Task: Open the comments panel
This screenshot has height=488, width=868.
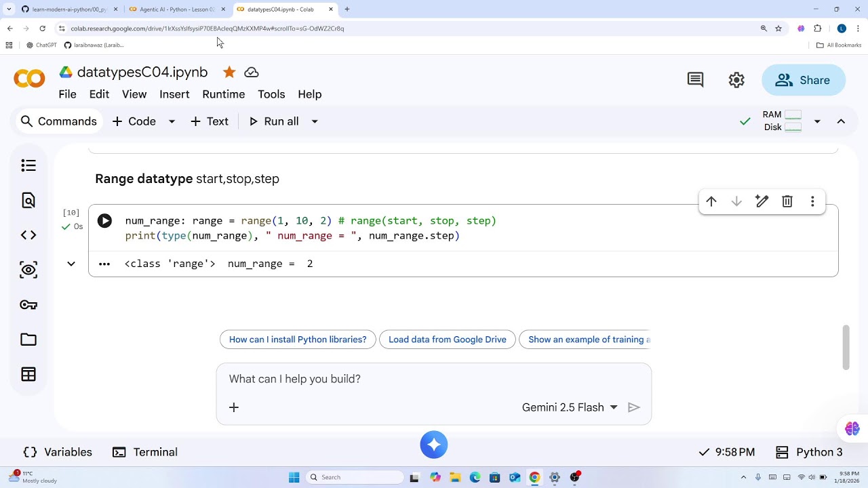Action: point(696,80)
